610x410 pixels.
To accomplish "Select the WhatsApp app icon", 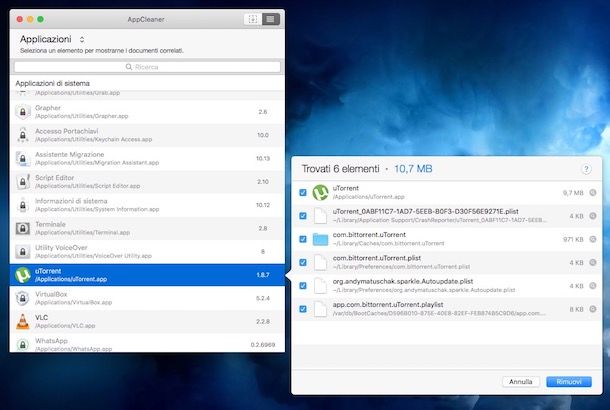I will point(23,345).
